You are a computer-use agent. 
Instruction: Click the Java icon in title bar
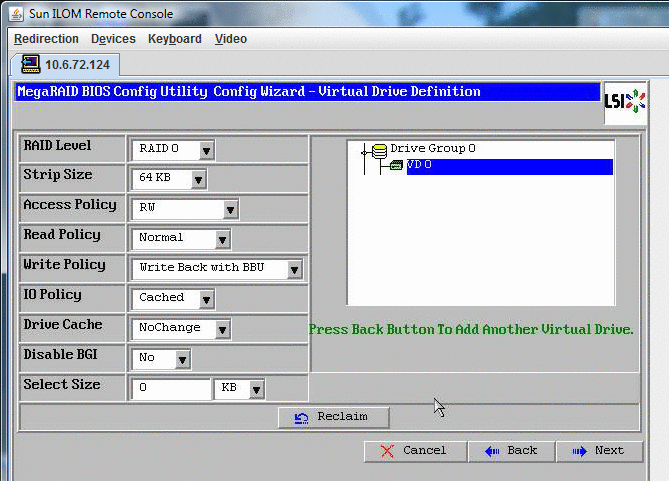[x=16, y=14]
